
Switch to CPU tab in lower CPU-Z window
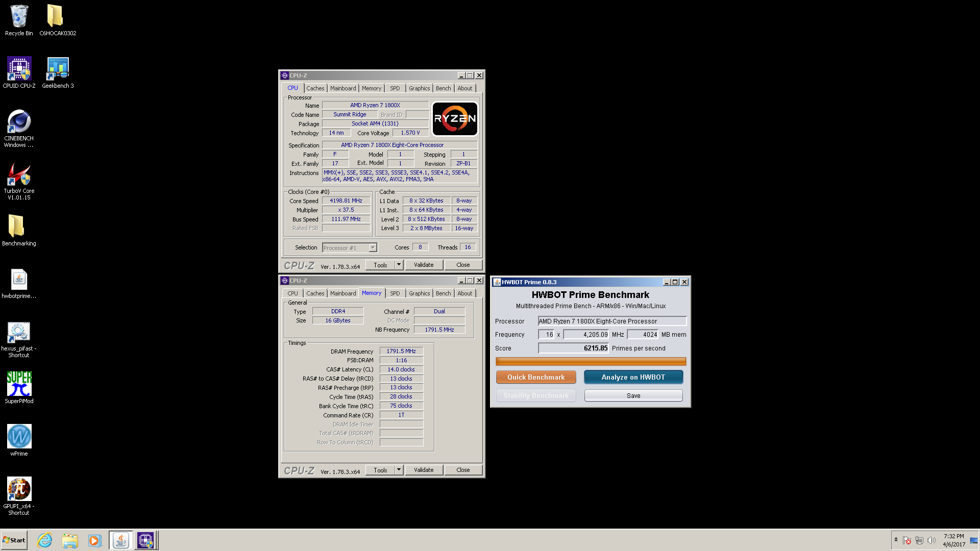coord(292,293)
